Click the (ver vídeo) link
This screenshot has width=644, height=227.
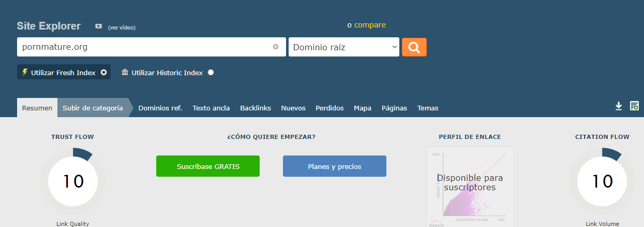click(x=122, y=27)
